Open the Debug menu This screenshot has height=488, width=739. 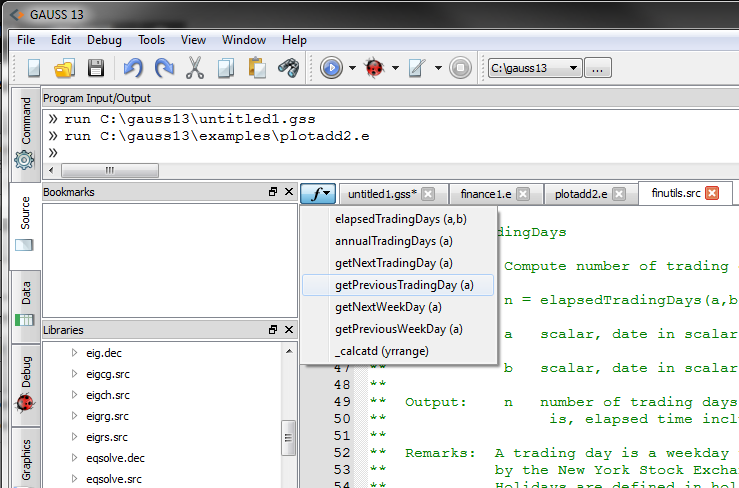pyautogui.click(x=104, y=40)
